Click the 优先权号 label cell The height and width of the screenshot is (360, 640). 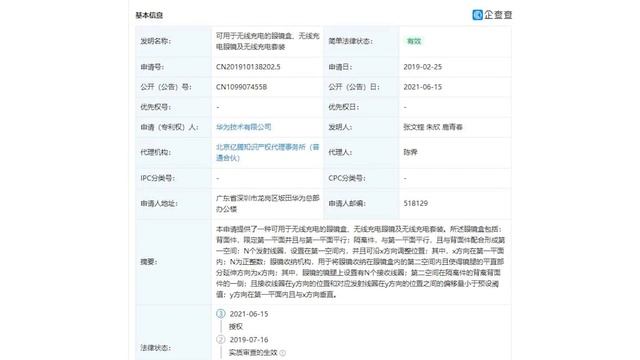click(x=173, y=107)
